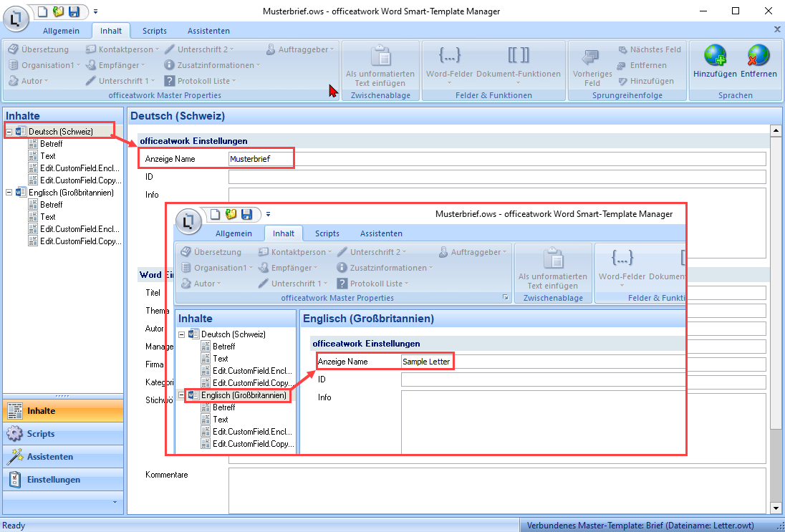
Task: Select Text under Deutsch (Schweiz) in the left-edge tree
Action: (47, 155)
